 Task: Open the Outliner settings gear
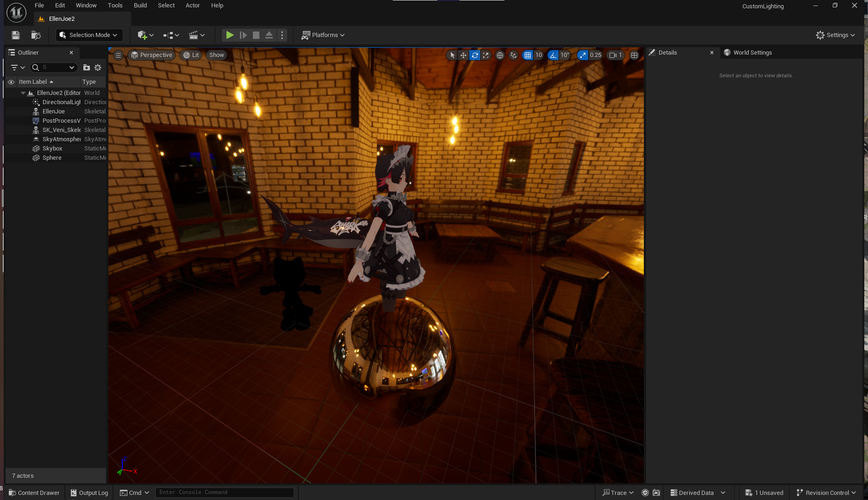[98, 68]
